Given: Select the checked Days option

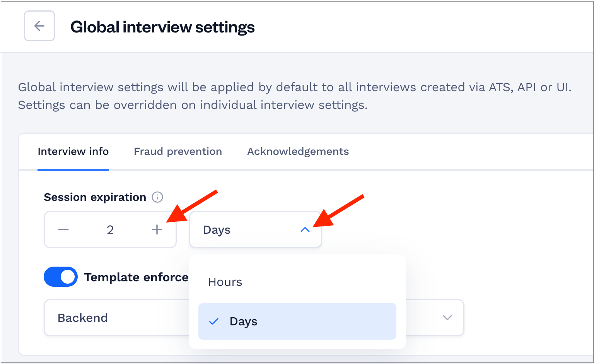Looking at the screenshot, I should (x=297, y=321).
